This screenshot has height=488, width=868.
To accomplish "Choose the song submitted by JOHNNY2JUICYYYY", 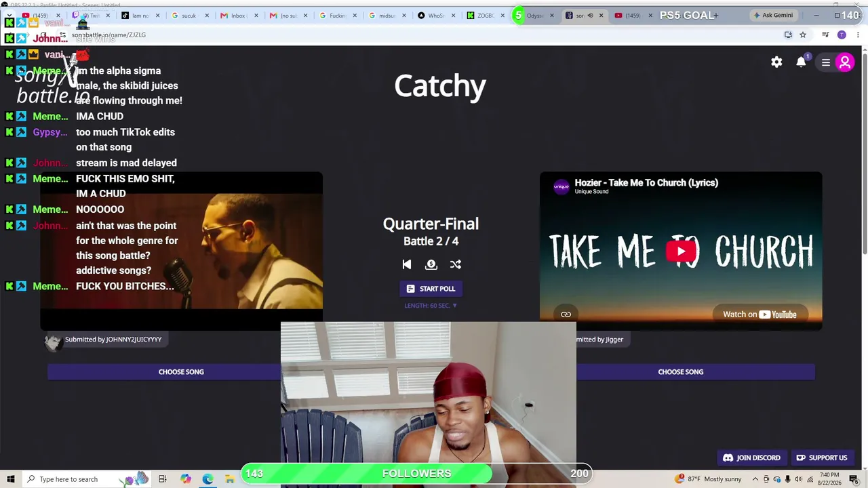I will pyautogui.click(x=181, y=371).
